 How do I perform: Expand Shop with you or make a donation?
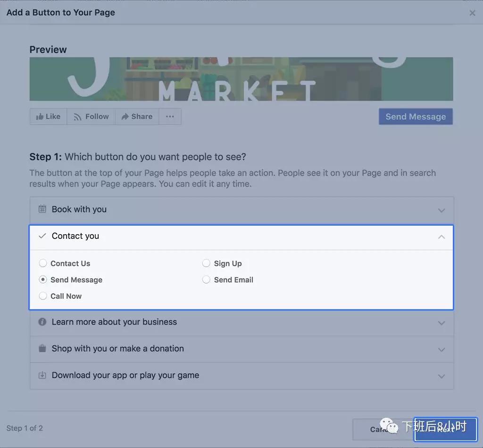[441, 349]
